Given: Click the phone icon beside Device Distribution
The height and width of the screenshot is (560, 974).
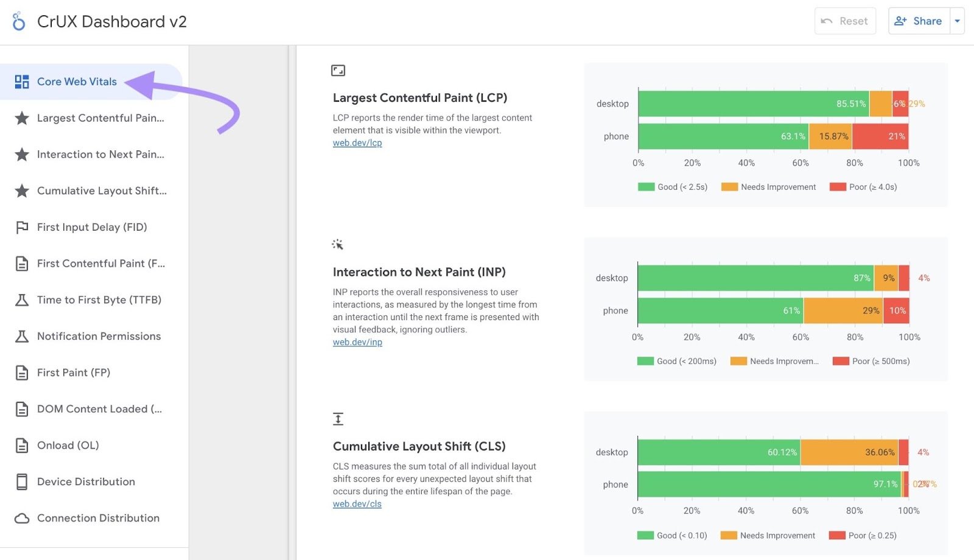Looking at the screenshot, I should tap(22, 481).
